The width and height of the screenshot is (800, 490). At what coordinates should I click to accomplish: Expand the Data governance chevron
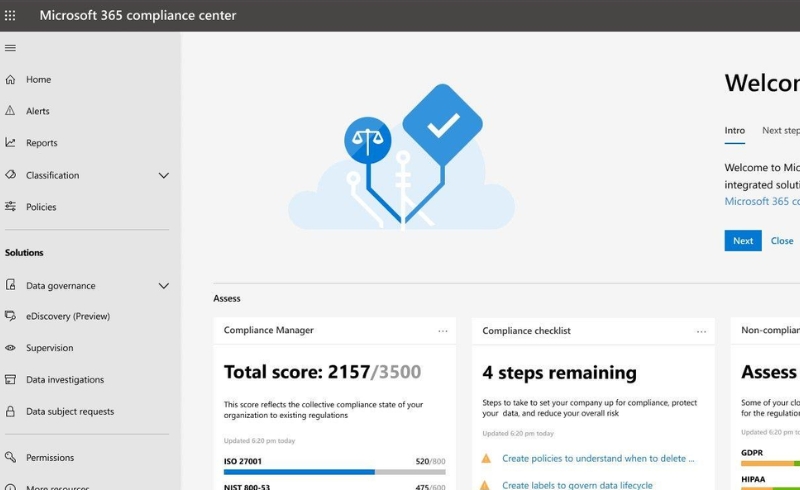163,286
